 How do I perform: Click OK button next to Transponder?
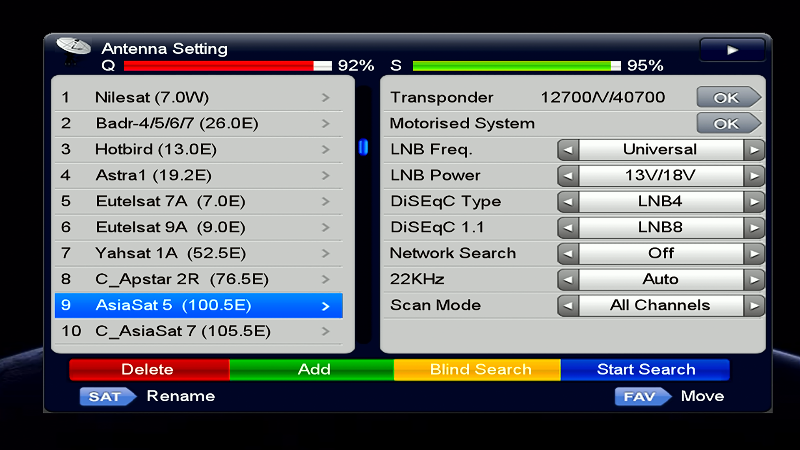tap(729, 97)
